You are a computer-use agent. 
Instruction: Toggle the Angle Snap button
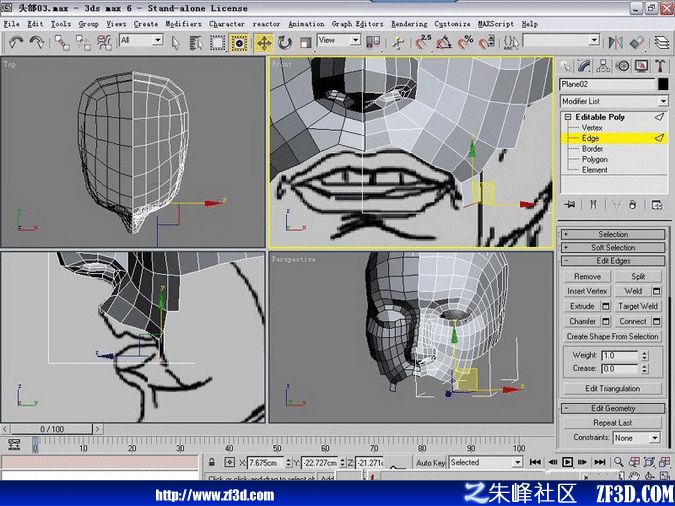(444, 42)
